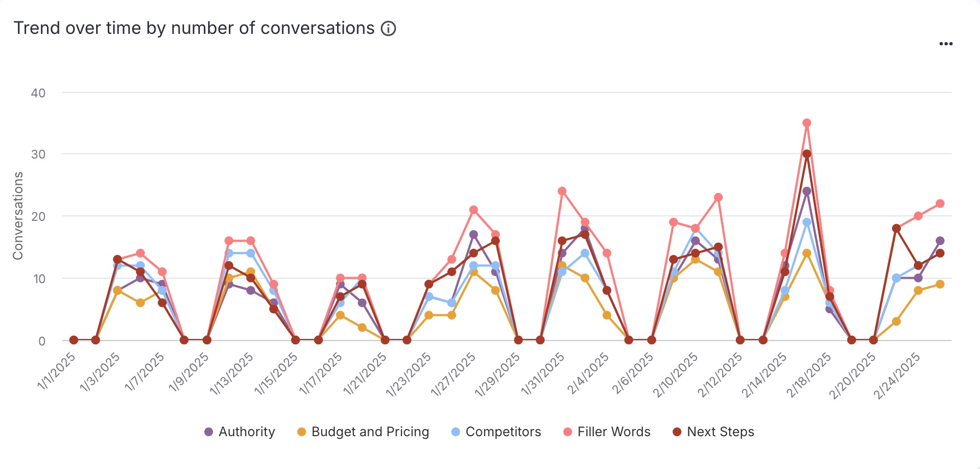Click the pink Filler Words legend dot
The image size is (980, 469).
coord(567,432)
